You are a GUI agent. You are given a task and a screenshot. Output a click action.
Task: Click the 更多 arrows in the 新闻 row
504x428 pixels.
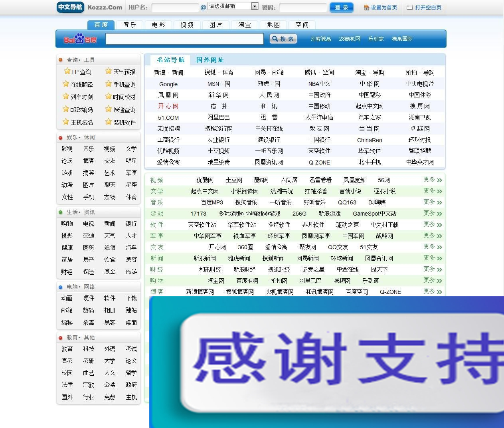point(439,258)
